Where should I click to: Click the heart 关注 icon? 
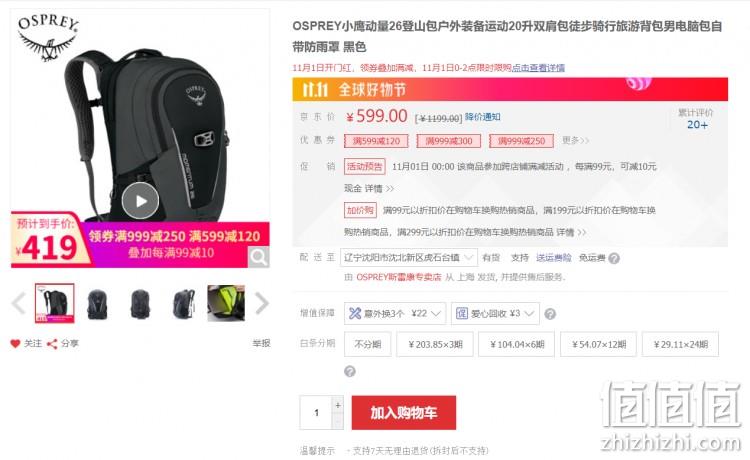15,343
